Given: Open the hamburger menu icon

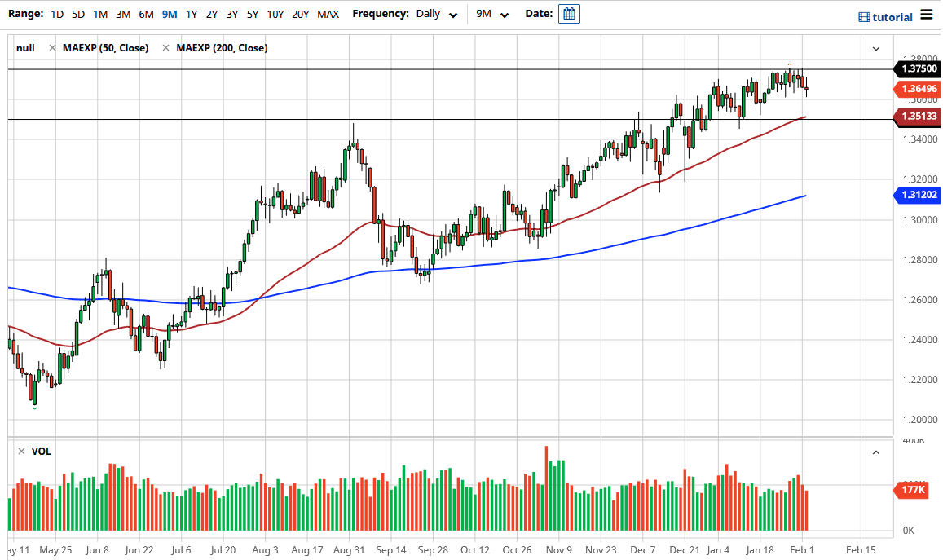Looking at the screenshot, I should [927, 15].
